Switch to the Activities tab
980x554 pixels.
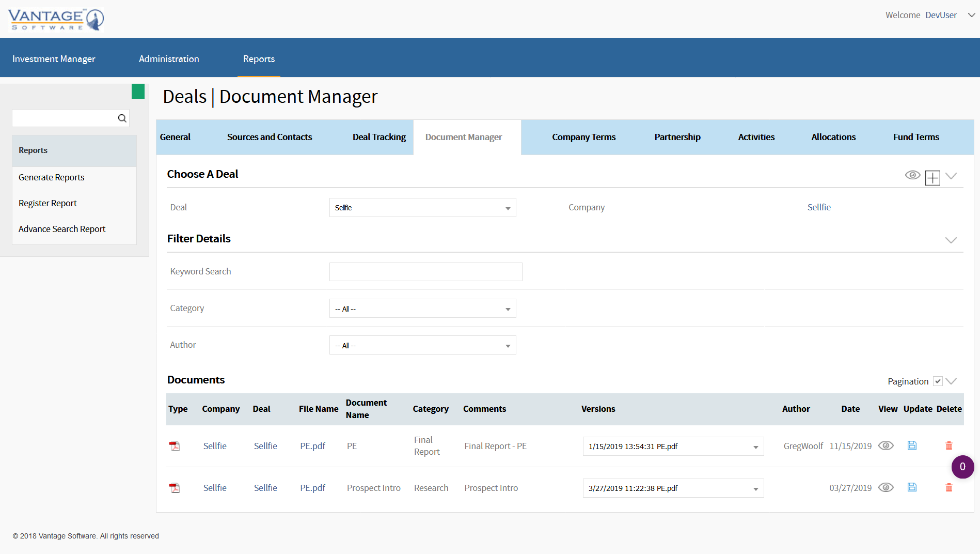click(x=756, y=137)
